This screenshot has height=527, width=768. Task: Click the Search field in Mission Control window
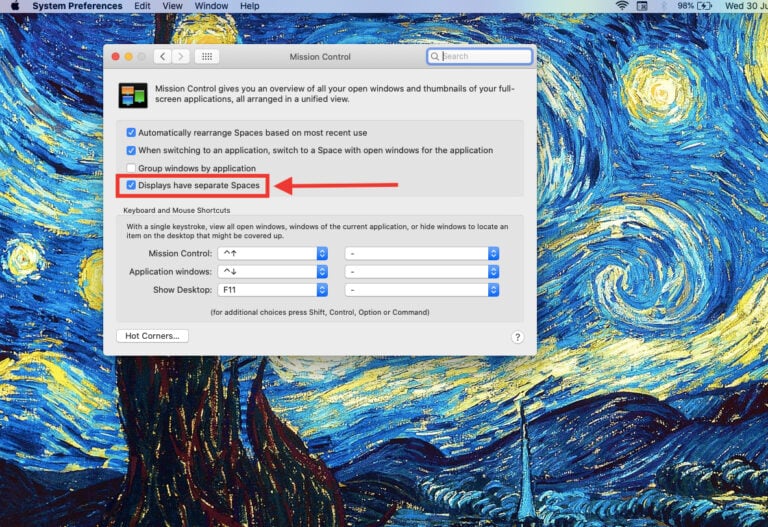coord(480,56)
